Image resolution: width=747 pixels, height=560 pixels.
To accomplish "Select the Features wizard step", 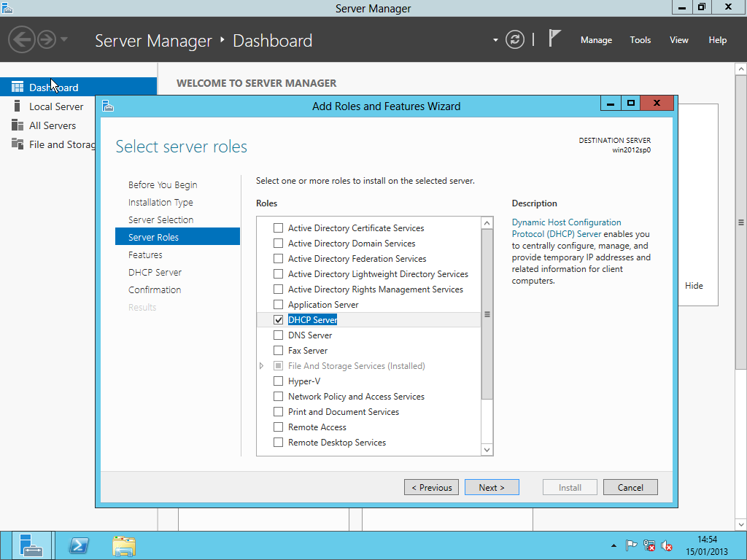I will point(145,255).
